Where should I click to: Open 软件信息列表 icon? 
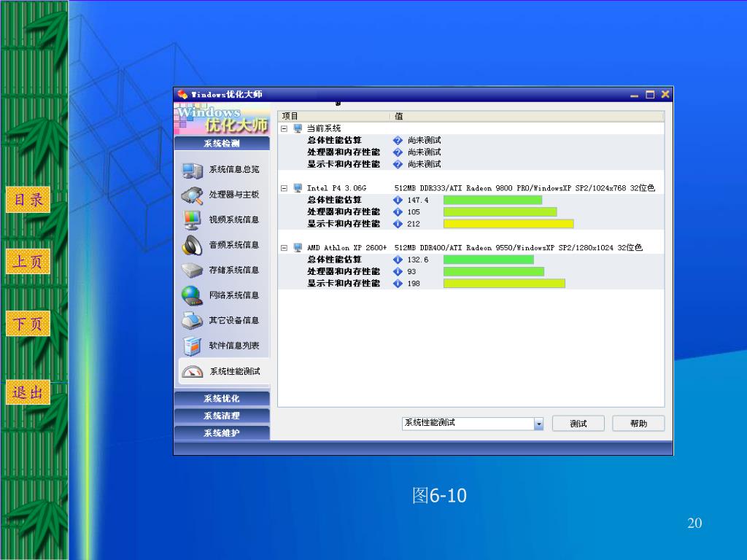[x=192, y=346]
